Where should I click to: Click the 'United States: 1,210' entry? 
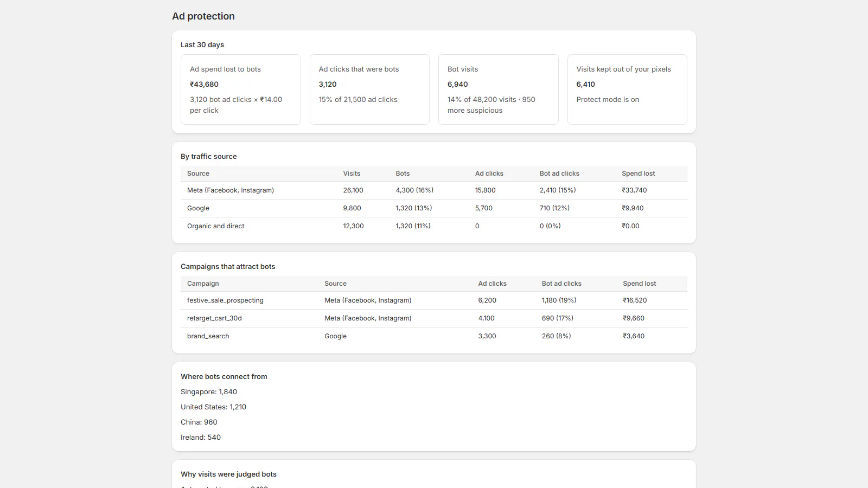[x=213, y=407]
